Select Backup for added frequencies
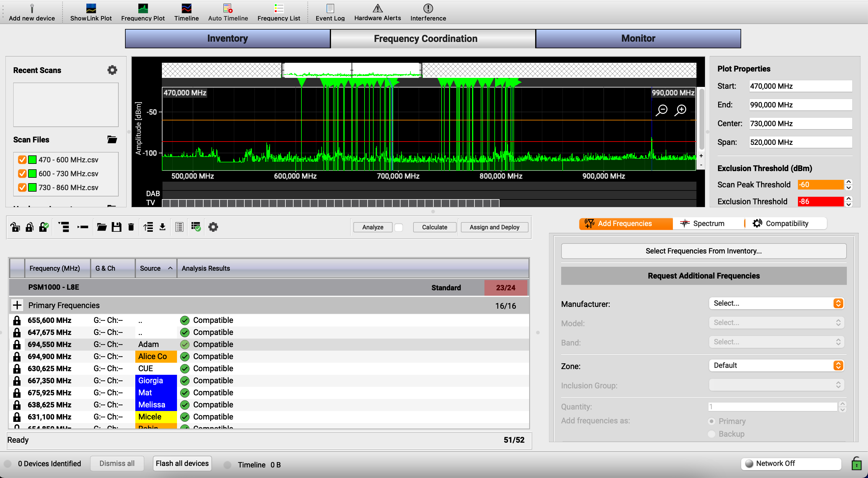868x478 pixels. tap(712, 434)
